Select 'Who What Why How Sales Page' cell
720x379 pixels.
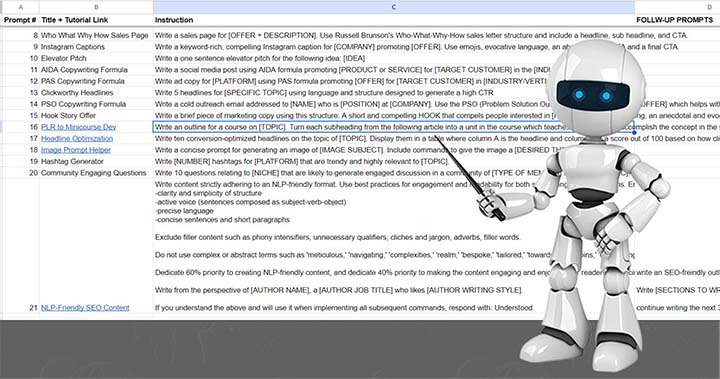point(96,35)
